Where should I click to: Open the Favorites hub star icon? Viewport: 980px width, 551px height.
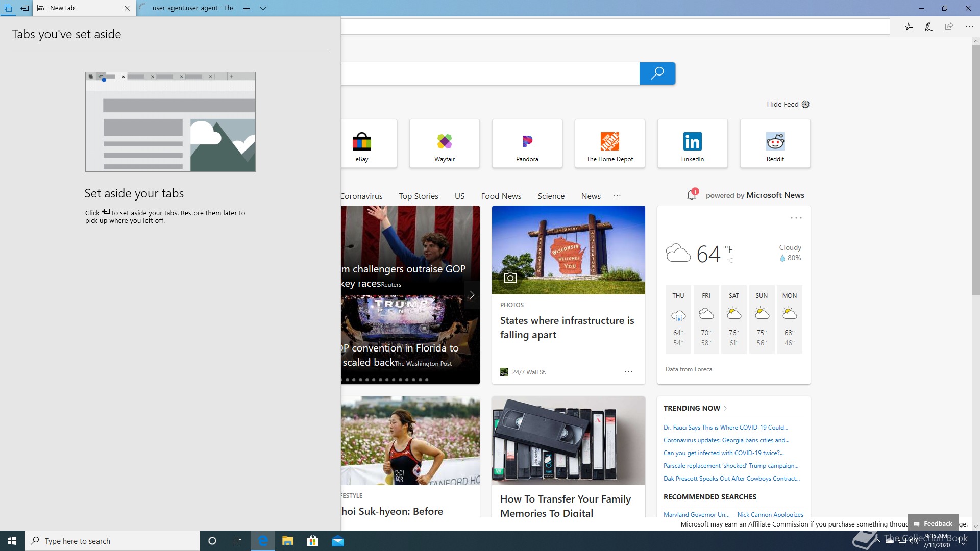pos(909,27)
